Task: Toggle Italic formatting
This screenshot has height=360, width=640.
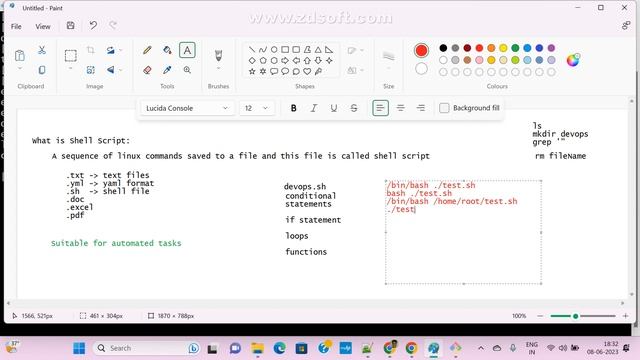Action: click(x=313, y=108)
